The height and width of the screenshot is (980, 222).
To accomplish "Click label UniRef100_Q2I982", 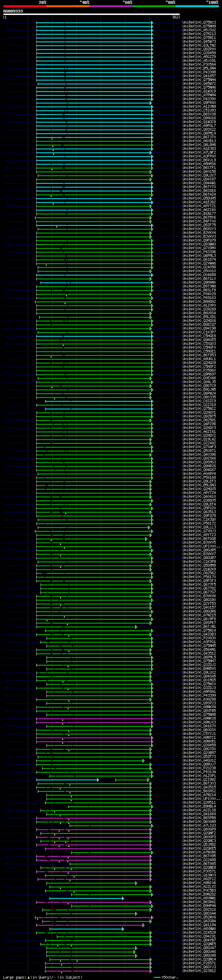I will [x=199, y=779].
